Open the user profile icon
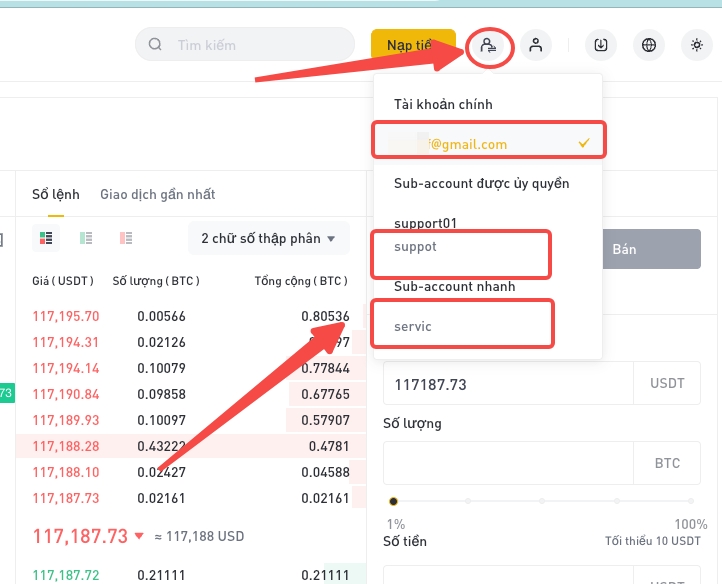The height and width of the screenshot is (584, 722). [536, 45]
